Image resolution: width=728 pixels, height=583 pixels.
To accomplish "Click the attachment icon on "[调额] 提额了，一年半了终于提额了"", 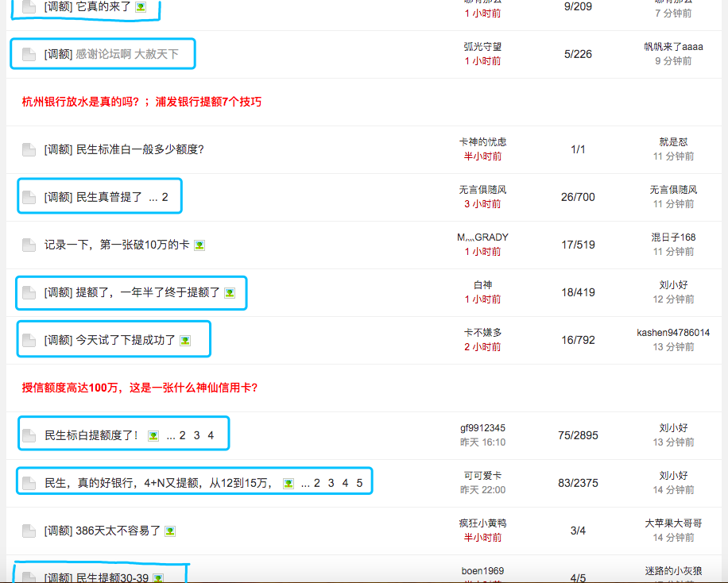I will point(229,292).
